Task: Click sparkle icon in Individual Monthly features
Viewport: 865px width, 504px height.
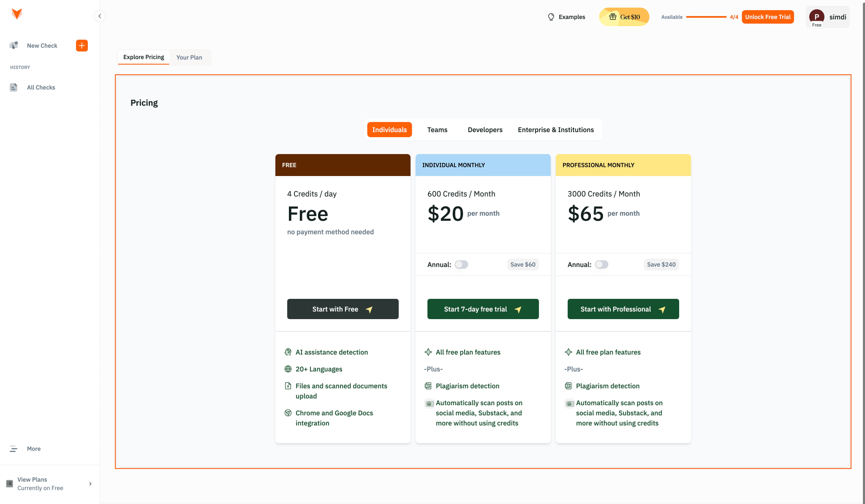Action: [428, 352]
